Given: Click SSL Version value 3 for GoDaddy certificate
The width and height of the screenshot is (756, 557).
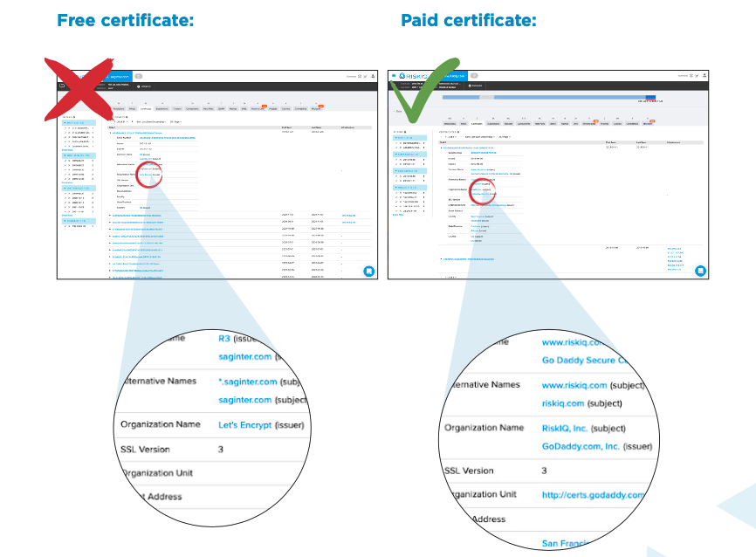Looking at the screenshot, I should tap(544, 471).
